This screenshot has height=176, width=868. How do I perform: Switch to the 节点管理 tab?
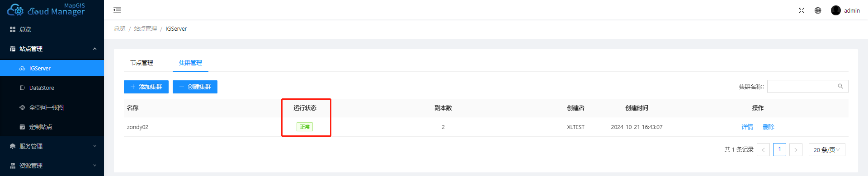point(142,63)
